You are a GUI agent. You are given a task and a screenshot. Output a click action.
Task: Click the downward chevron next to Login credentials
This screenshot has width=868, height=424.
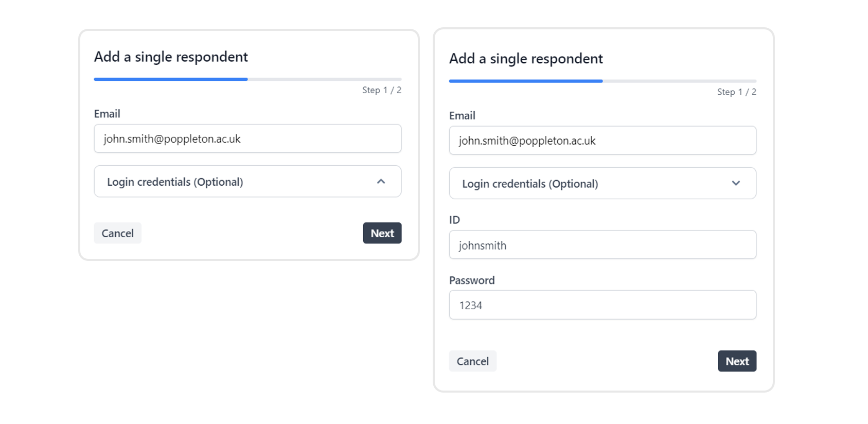pyautogui.click(x=736, y=183)
